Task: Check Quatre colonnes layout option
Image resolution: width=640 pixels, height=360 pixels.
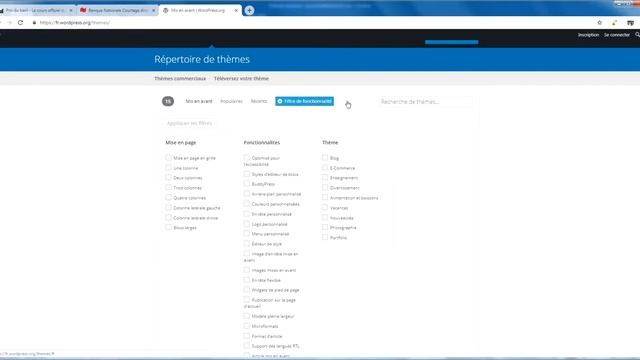Action: (x=168, y=198)
